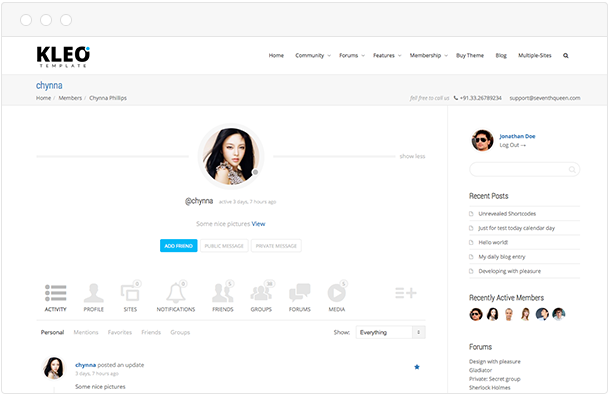Toggle the 'show less' profile header link

[412, 156]
